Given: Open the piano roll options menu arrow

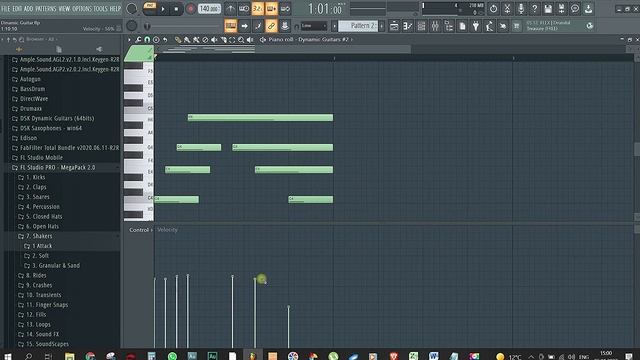Looking at the screenshot, I should pos(129,40).
